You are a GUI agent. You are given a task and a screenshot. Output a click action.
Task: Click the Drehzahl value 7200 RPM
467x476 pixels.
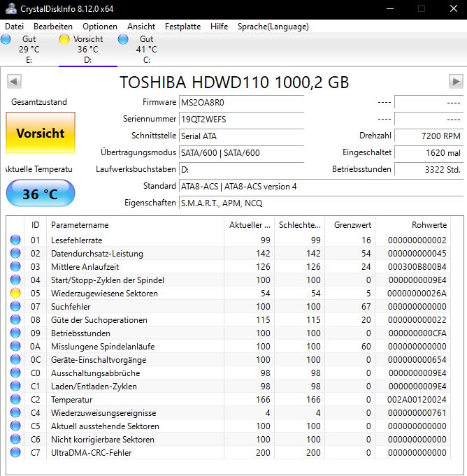pos(429,136)
